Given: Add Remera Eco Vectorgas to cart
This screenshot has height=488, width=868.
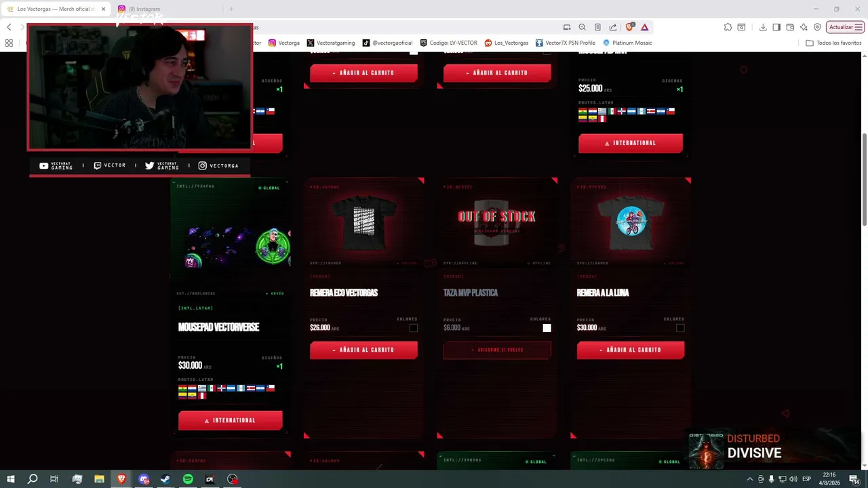Looking at the screenshot, I should tap(363, 350).
